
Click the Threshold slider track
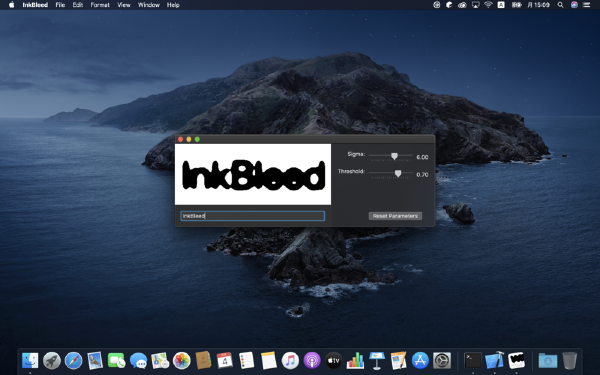tap(391, 173)
